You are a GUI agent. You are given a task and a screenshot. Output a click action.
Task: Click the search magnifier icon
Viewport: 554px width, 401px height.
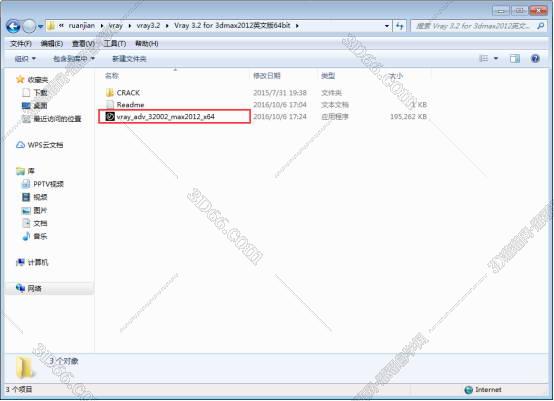click(x=541, y=26)
